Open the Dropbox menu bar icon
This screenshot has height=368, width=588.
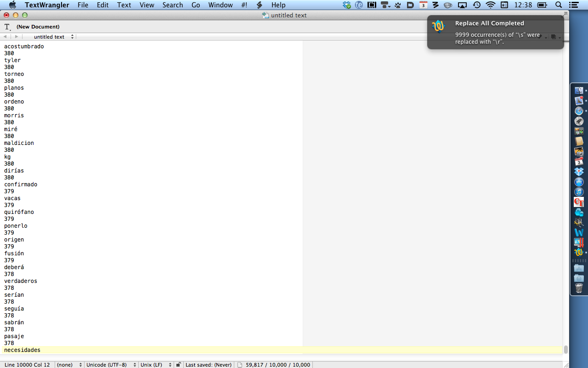coord(347,5)
